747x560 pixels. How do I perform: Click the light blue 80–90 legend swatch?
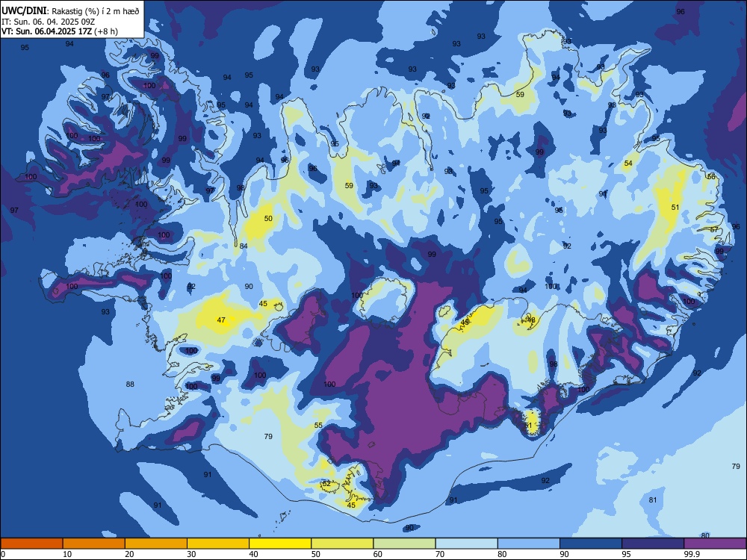click(529, 544)
